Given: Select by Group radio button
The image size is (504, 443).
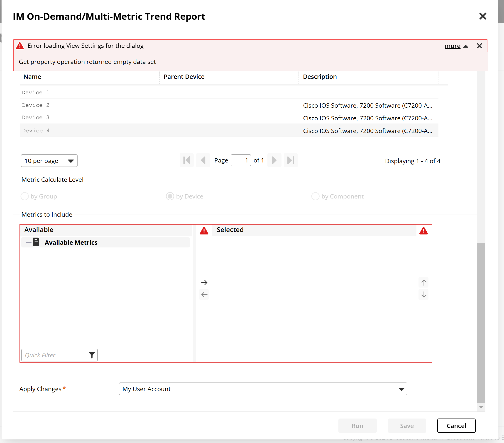Looking at the screenshot, I should pyautogui.click(x=25, y=196).
